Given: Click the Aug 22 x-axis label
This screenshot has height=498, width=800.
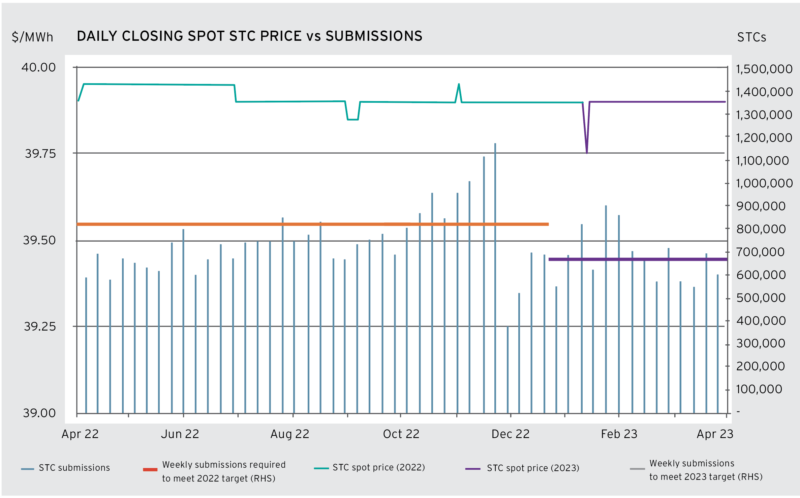Looking at the screenshot, I should point(290,434).
